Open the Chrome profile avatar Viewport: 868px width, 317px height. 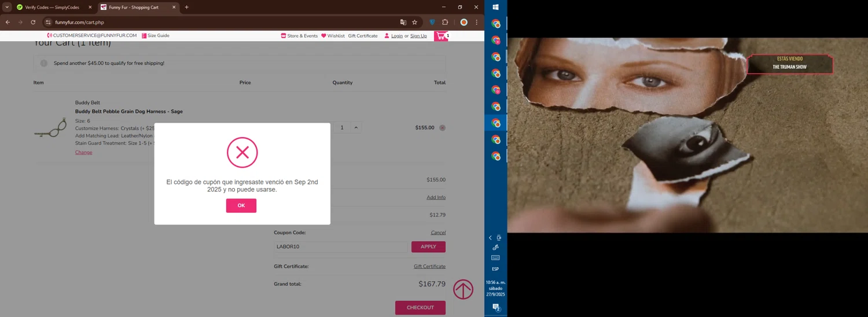(x=464, y=23)
